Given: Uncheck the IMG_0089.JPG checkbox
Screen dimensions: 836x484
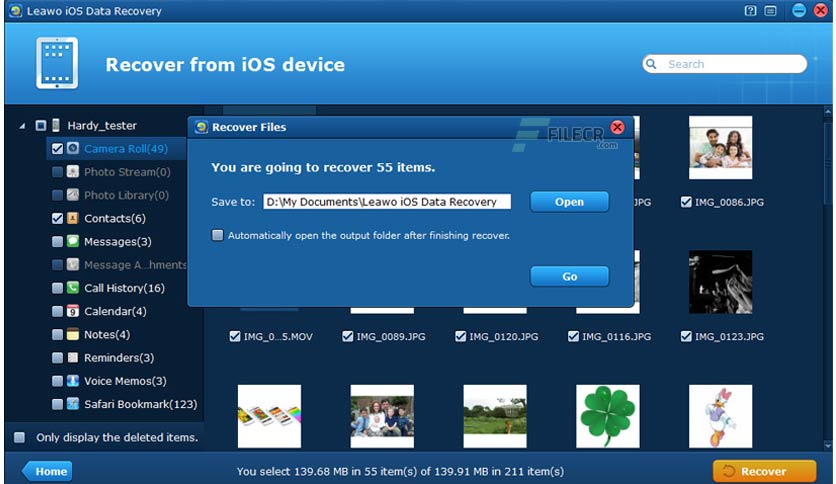Looking at the screenshot, I should click(348, 336).
